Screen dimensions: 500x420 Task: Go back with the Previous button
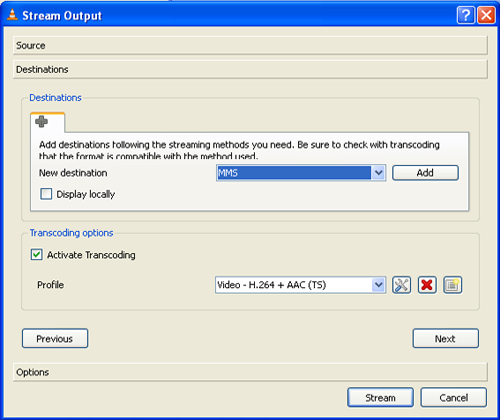[55, 338]
